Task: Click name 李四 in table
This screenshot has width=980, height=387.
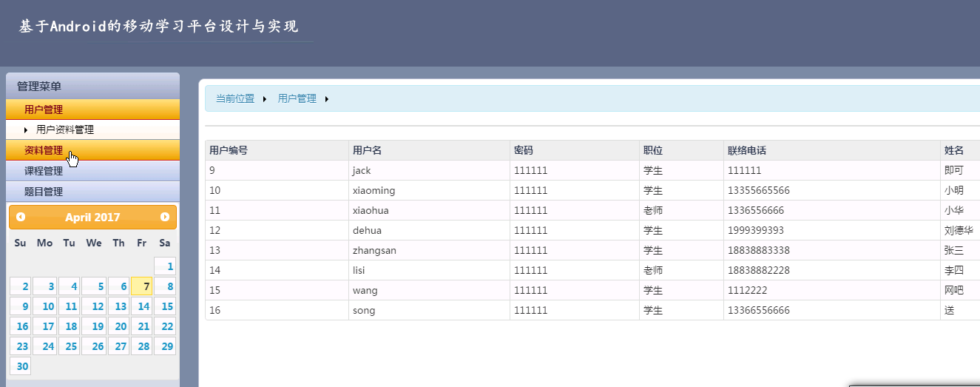Action: [954, 270]
